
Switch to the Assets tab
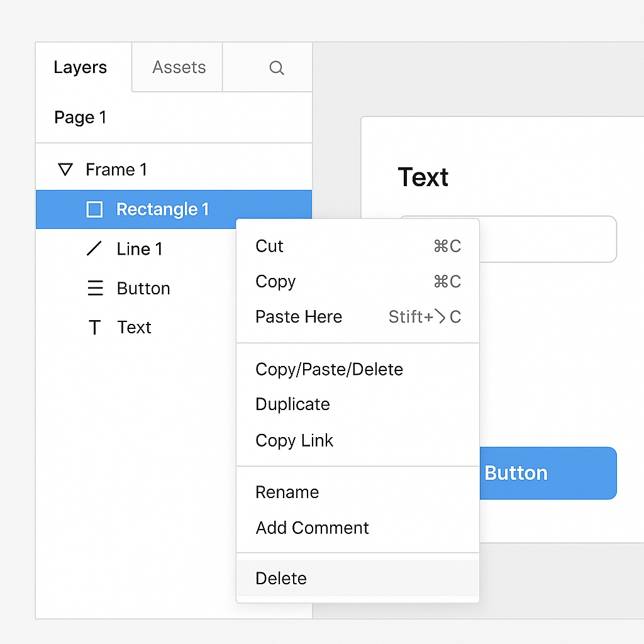pos(179,67)
